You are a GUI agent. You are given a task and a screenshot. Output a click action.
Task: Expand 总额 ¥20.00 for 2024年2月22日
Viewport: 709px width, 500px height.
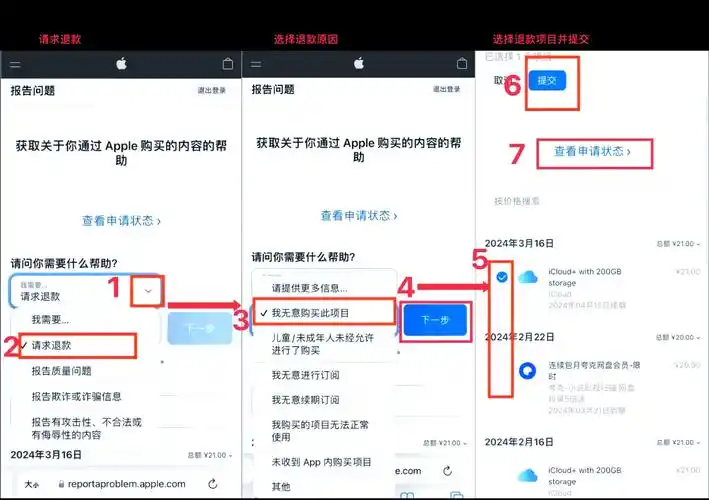pyautogui.click(x=678, y=337)
